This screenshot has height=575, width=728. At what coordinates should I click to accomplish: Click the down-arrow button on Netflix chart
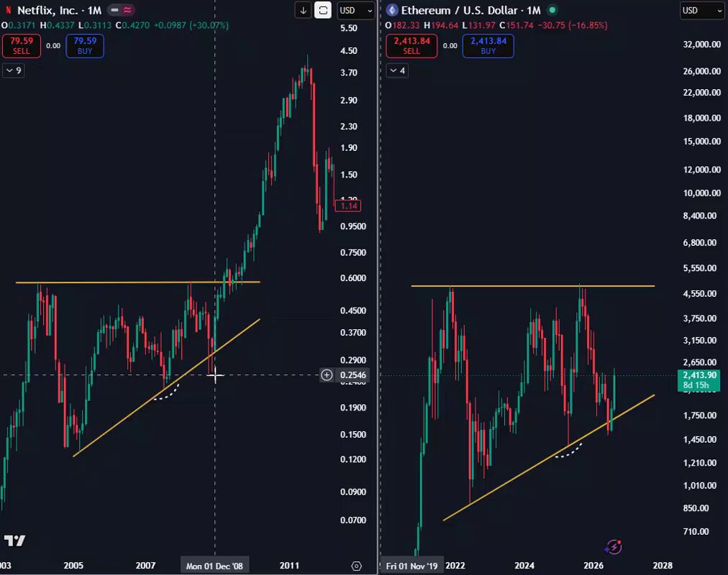pyautogui.click(x=303, y=10)
